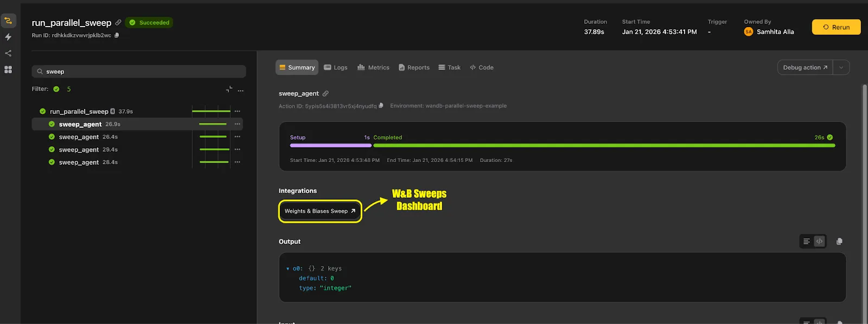Select the sweep_agent 26.4s row
The width and height of the screenshot is (868, 324).
point(137,137)
